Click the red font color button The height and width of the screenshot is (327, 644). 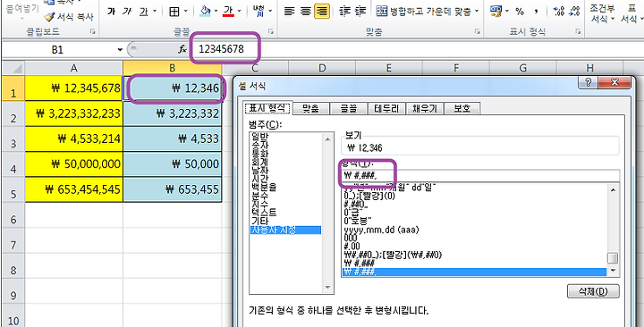click(x=228, y=12)
